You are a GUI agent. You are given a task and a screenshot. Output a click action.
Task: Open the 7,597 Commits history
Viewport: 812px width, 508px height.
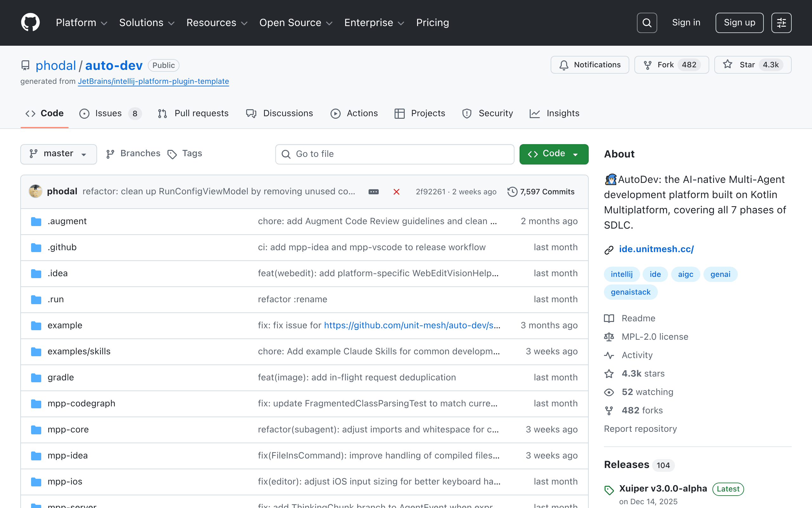pyautogui.click(x=541, y=191)
